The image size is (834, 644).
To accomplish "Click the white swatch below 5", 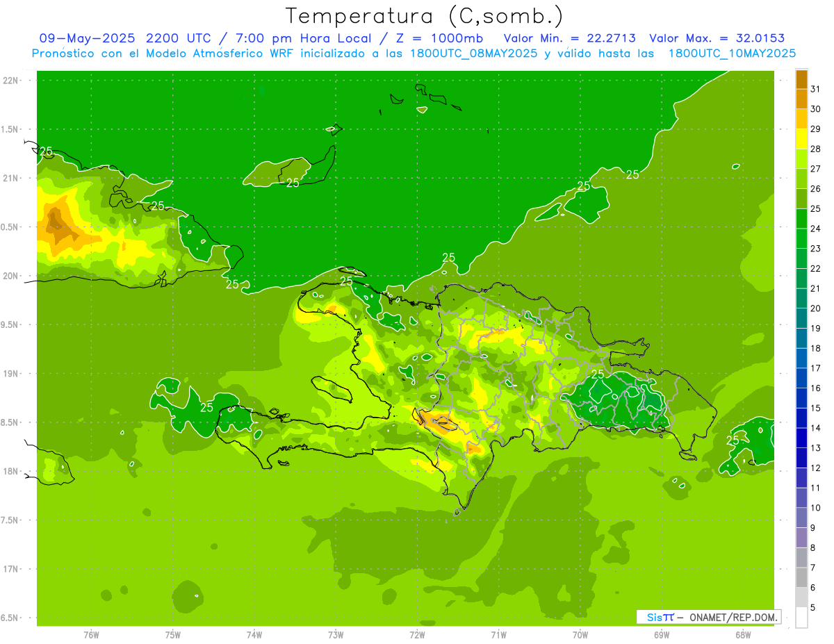I will coord(801,618).
